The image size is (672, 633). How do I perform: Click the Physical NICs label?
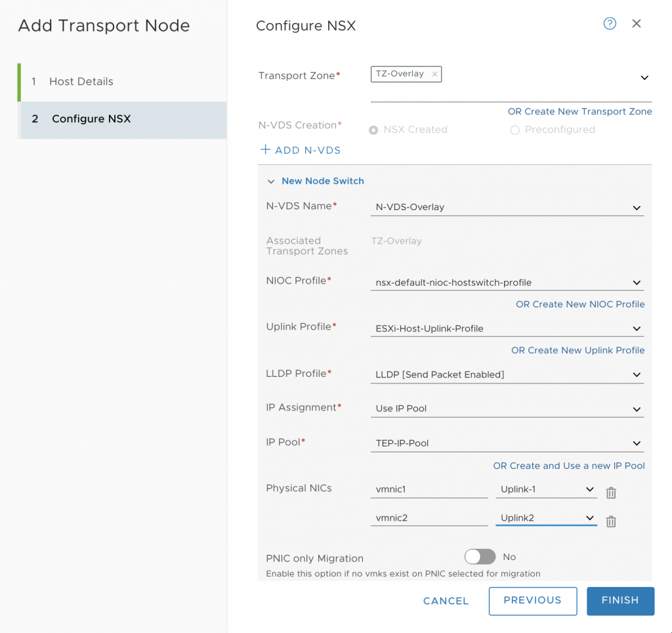(299, 489)
